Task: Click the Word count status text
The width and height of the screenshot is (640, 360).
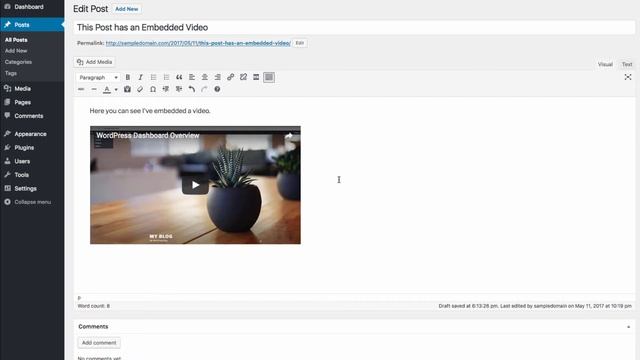Action: pos(93,306)
